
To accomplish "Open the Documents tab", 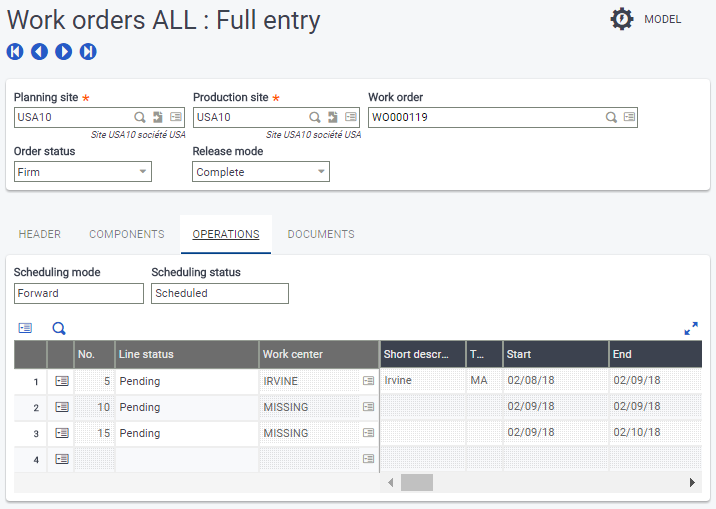I will click(x=321, y=234).
